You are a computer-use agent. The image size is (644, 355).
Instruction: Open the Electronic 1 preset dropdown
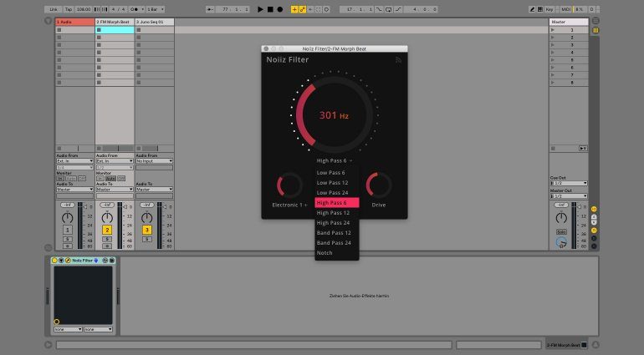click(x=289, y=205)
